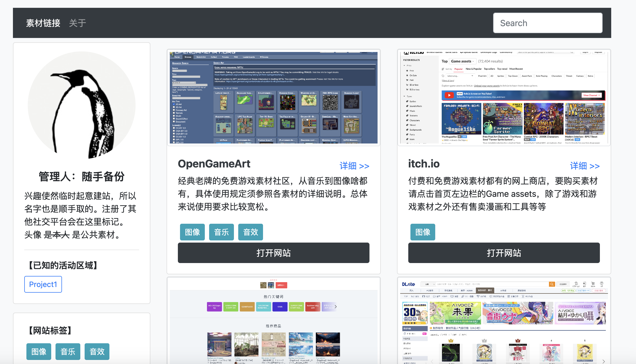Click the 【已知的活动区域】 heading

pyautogui.click(x=63, y=265)
